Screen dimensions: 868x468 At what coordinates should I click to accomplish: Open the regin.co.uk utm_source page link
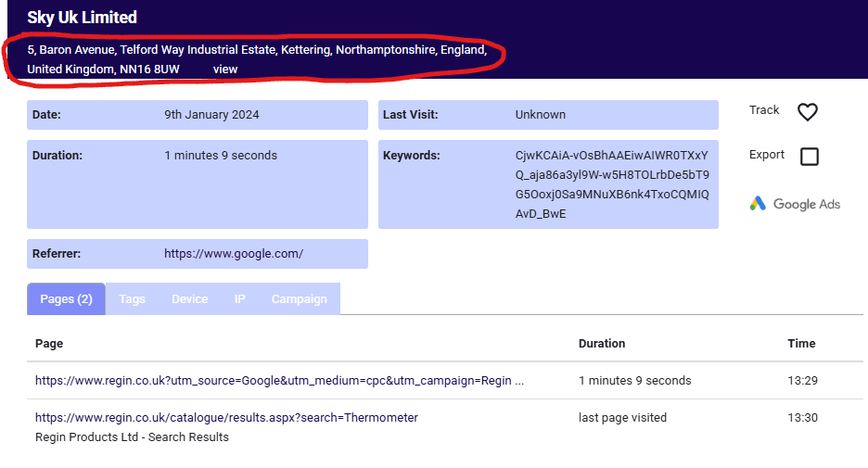[x=279, y=381]
